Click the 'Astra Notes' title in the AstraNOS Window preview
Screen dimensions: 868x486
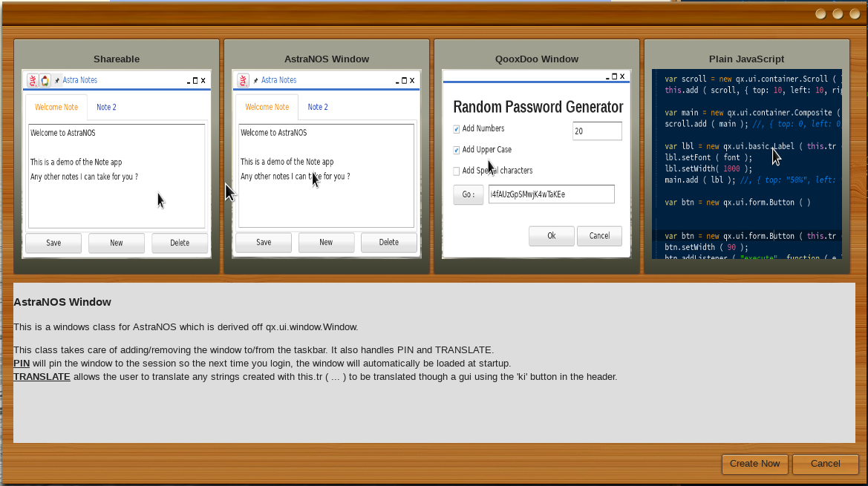pos(278,80)
